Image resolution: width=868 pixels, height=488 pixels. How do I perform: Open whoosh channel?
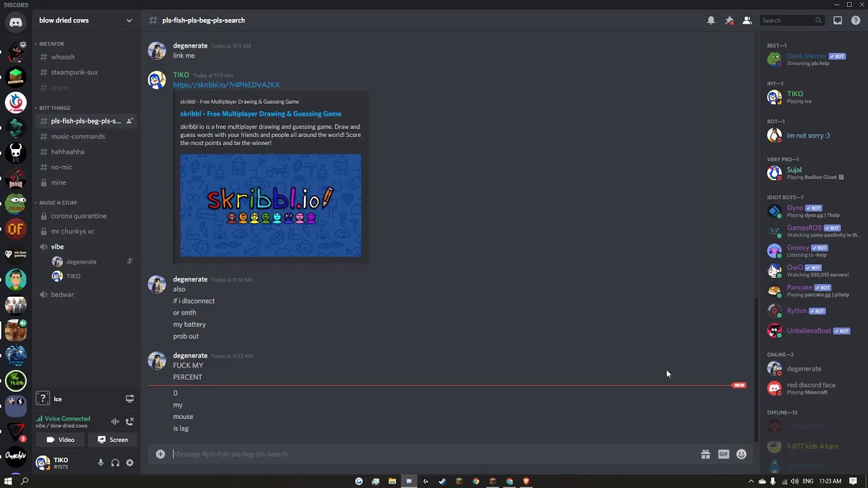click(x=85, y=57)
